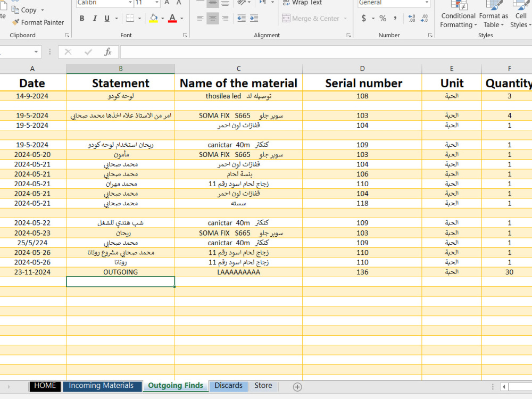The width and height of the screenshot is (532, 399).
Task: Increase Decimal places
Action: [x=412, y=18]
